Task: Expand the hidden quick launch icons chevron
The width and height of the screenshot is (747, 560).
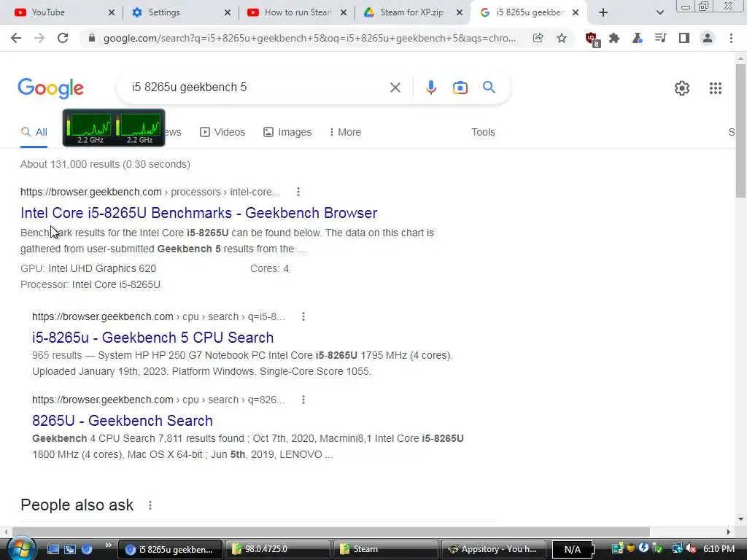Action: (x=108, y=545)
